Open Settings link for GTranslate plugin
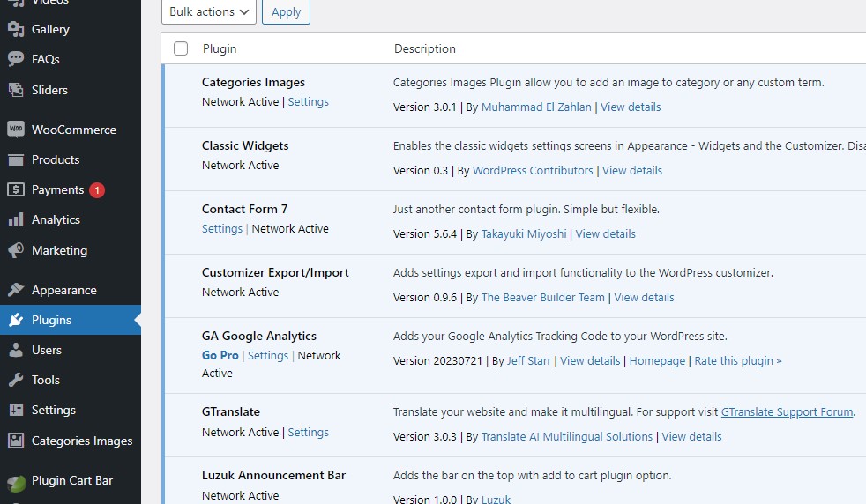 click(308, 433)
